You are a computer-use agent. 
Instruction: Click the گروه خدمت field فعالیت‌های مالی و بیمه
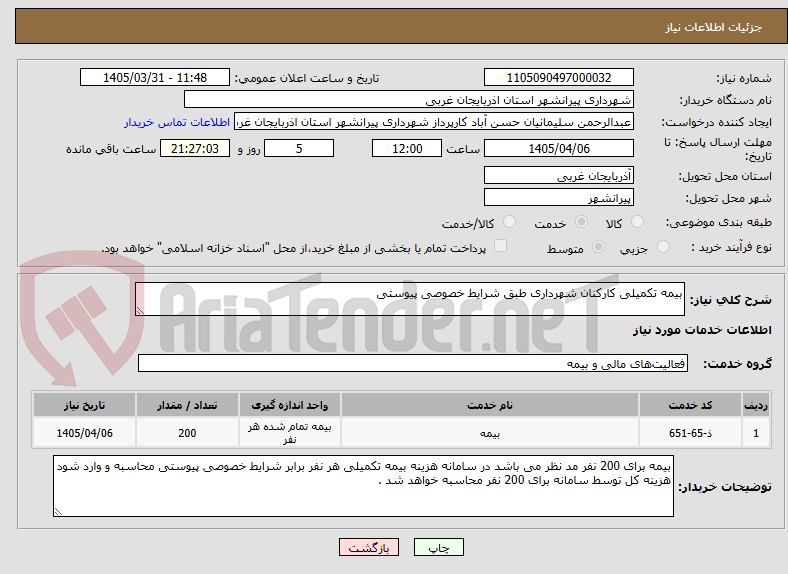coord(413,363)
